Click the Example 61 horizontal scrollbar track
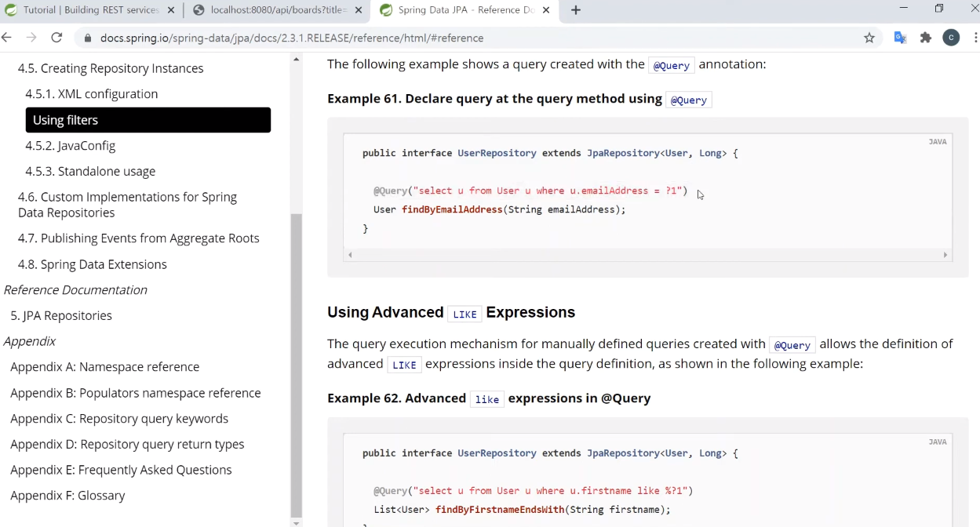The height and width of the screenshot is (527, 980). coord(647,255)
